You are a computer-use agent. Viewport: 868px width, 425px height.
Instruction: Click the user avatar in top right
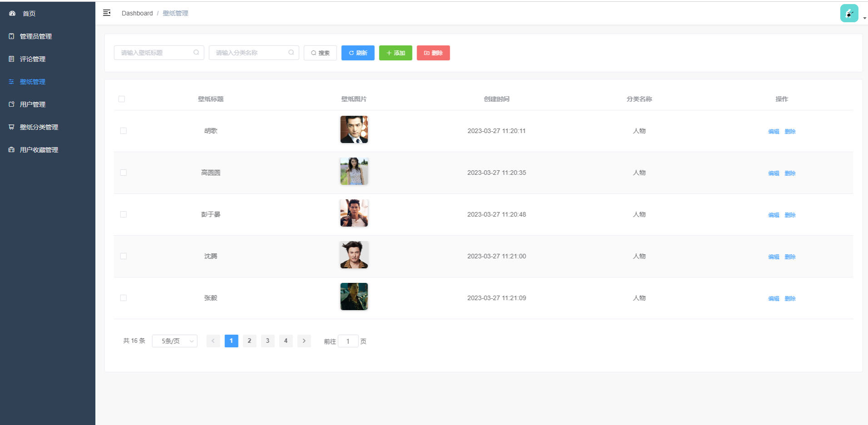click(849, 13)
